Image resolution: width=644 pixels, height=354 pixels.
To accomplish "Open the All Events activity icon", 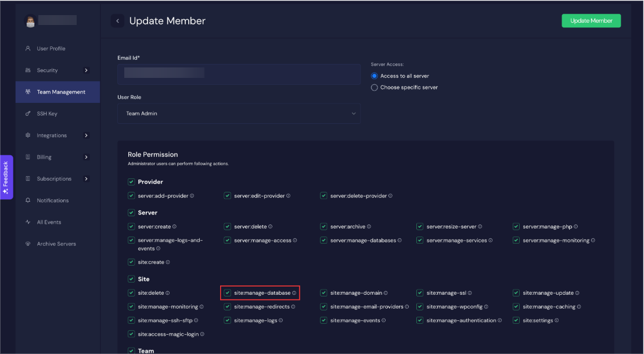I will coord(28,221).
